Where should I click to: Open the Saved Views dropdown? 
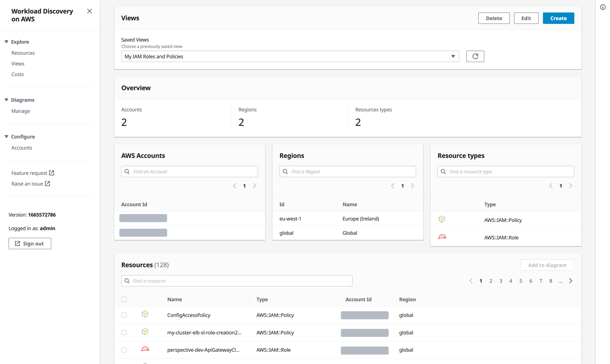(290, 56)
